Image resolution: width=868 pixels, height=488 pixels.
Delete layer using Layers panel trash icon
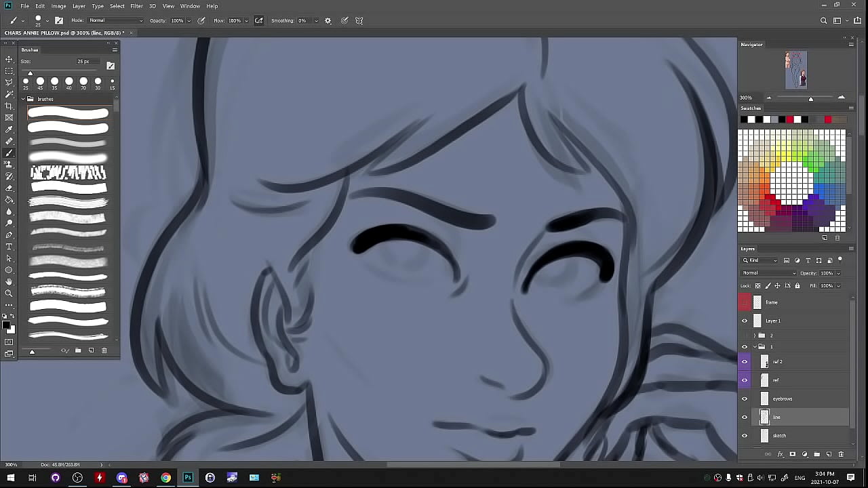pos(841,454)
